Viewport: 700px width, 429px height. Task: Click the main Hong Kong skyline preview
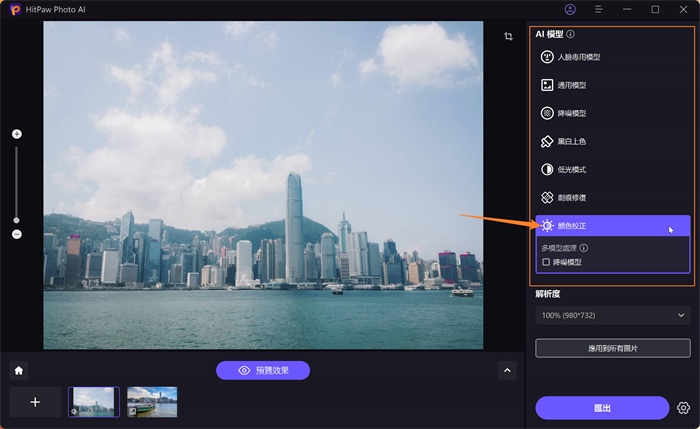[x=263, y=185]
